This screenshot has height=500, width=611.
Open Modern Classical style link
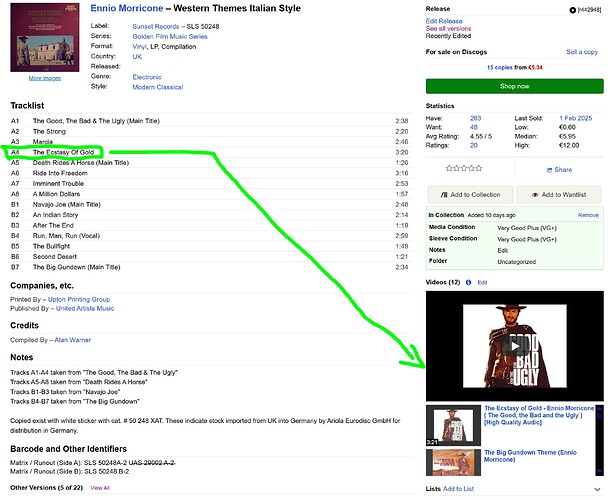[x=157, y=87]
